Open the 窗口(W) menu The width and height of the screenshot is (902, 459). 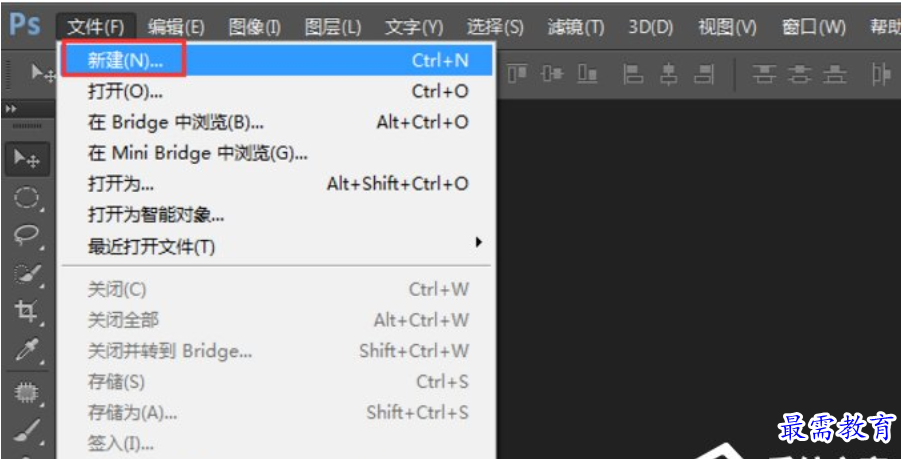coord(813,26)
